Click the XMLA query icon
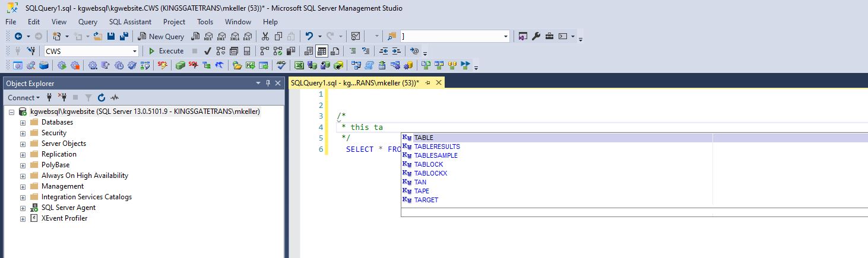Screen dimensions: 868x258 coord(234,36)
